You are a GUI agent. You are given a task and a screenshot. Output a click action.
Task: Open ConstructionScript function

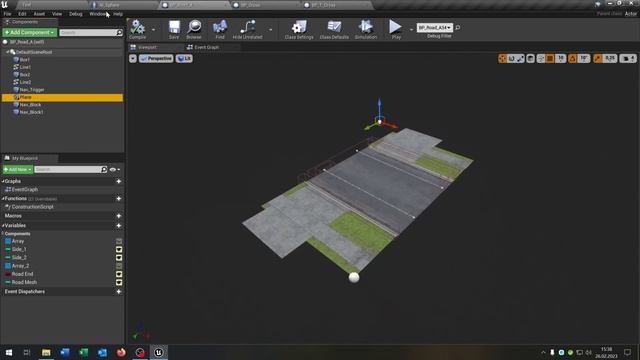pyautogui.click(x=32, y=207)
